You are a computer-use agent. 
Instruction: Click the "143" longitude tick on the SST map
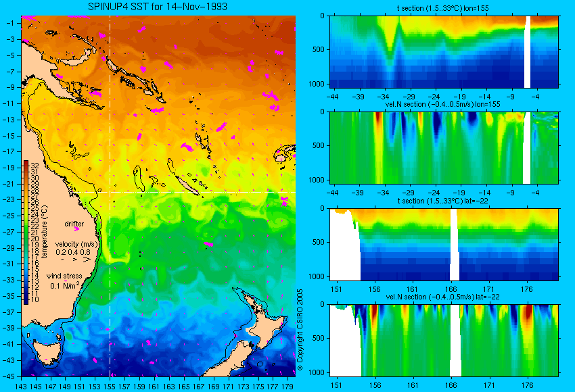coord(21,386)
